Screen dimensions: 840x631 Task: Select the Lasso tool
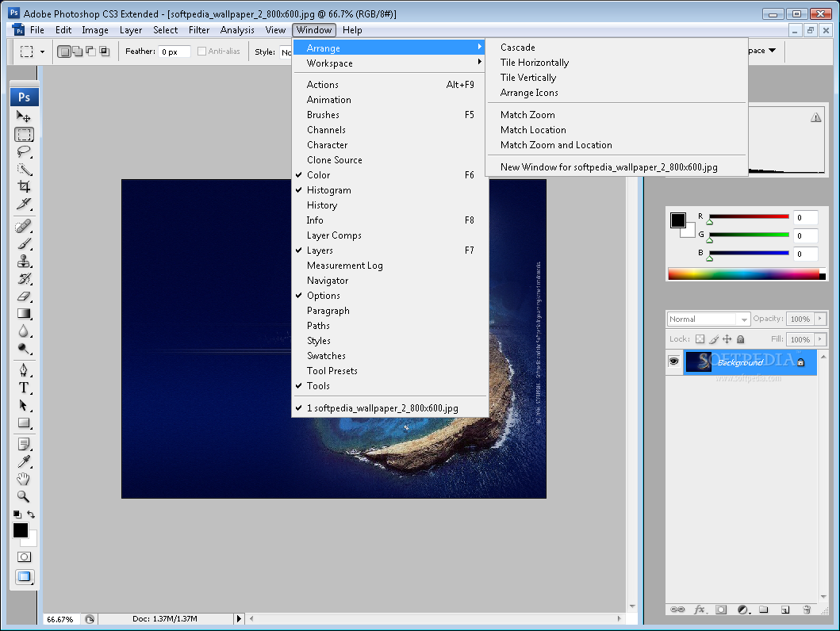tap(24, 152)
